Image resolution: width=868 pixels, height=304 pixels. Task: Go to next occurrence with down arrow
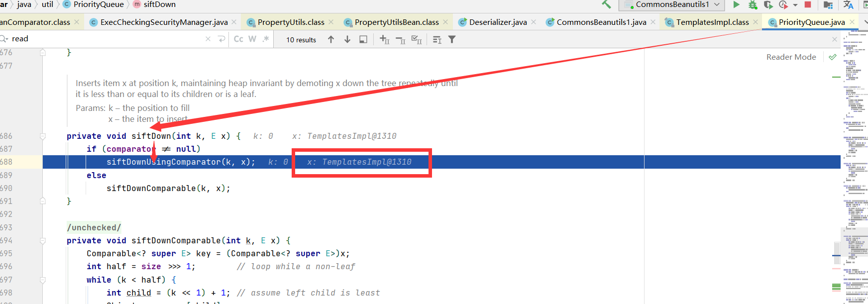[x=347, y=39]
